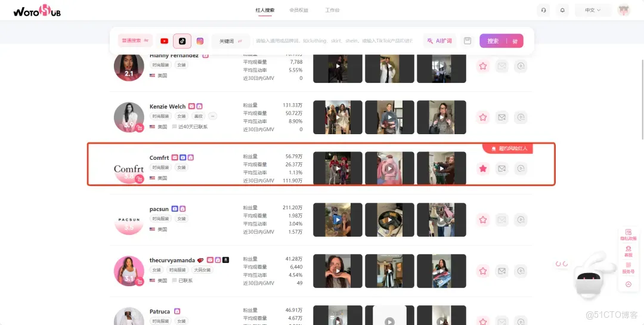Click the headset support icon in header
Screen dimensions: 644x325
[543, 10]
